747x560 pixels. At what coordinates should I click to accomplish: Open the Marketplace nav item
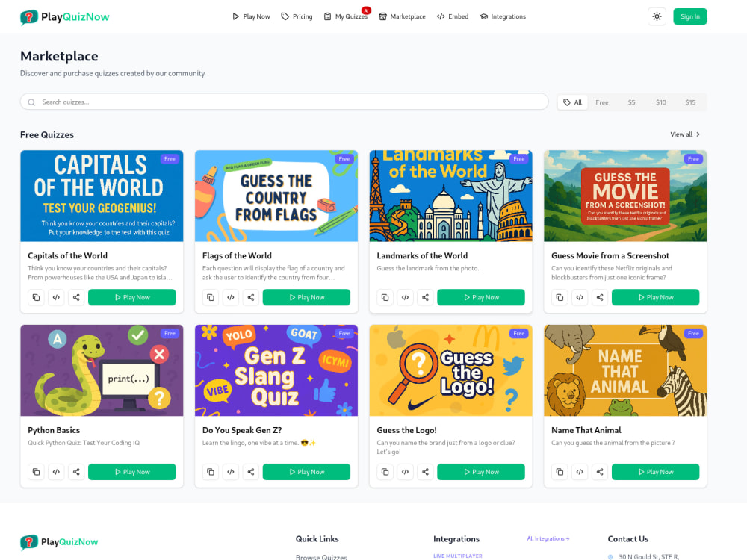point(402,16)
